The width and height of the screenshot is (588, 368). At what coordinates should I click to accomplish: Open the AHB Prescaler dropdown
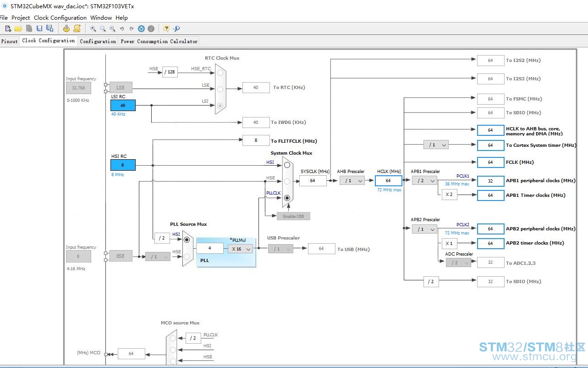coord(352,181)
